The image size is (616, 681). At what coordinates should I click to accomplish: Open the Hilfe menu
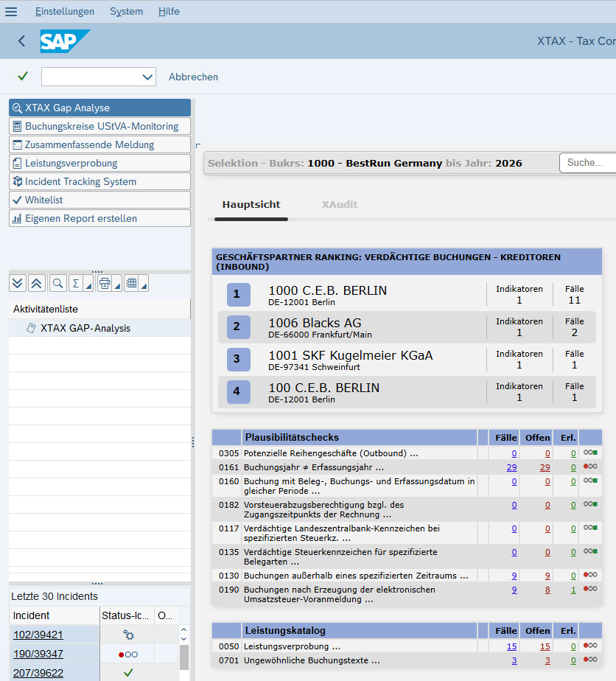point(169,11)
